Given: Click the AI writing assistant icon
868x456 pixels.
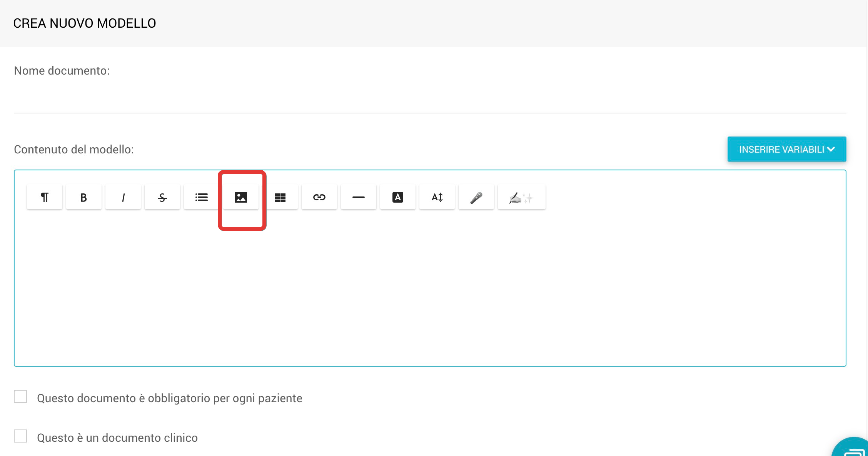Looking at the screenshot, I should (x=521, y=197).
